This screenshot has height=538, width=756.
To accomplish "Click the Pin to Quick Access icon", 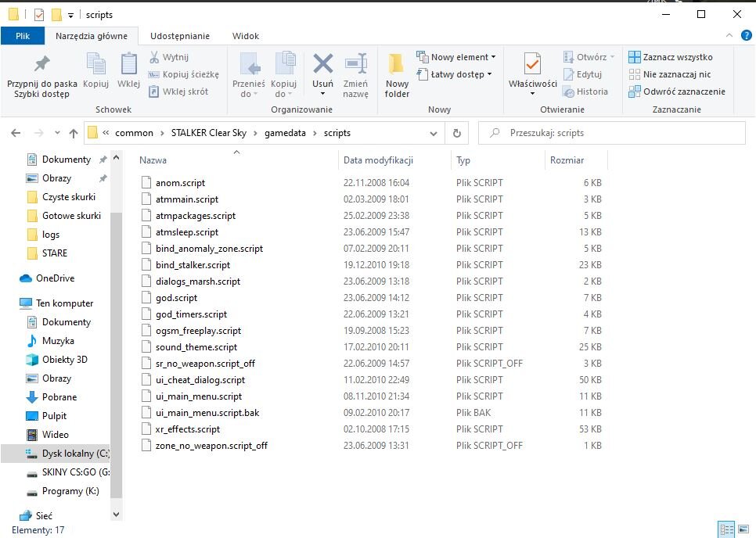I will (x=41, y=66).
